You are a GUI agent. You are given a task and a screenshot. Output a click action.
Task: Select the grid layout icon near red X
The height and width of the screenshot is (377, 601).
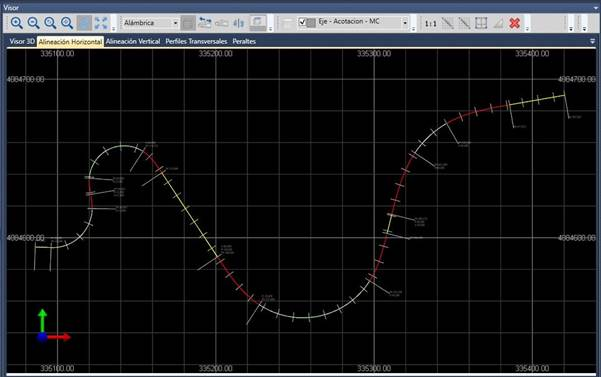(481, 23)
